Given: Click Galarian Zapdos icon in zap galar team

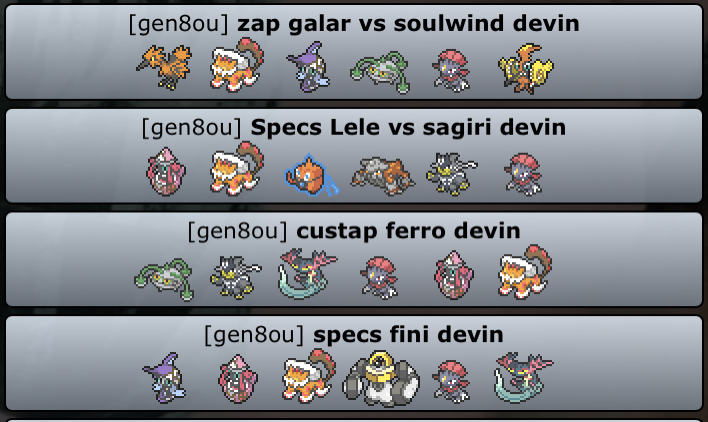Looking at the screenshot, I should [x=164, y=67].
